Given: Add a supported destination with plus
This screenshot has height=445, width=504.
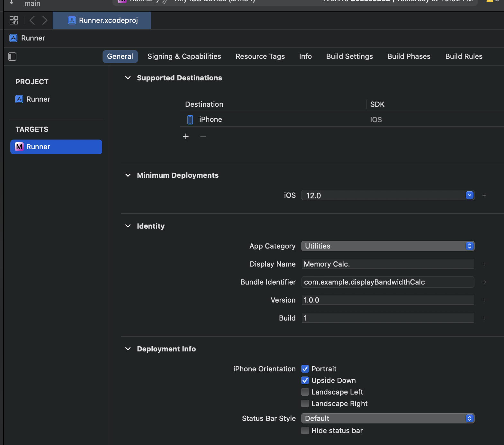Looking at the screenshot, I should (186, 136).
